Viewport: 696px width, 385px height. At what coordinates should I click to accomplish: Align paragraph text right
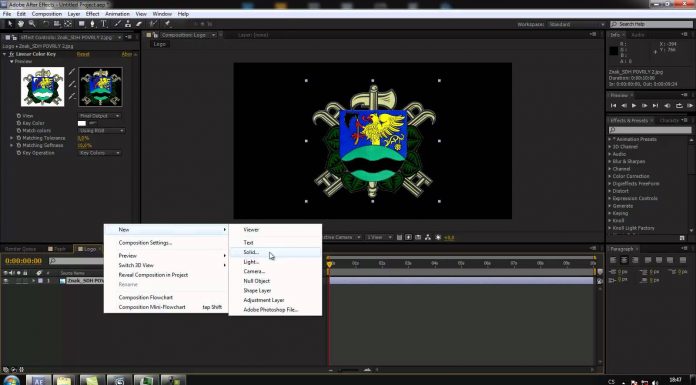pos(635,260)
